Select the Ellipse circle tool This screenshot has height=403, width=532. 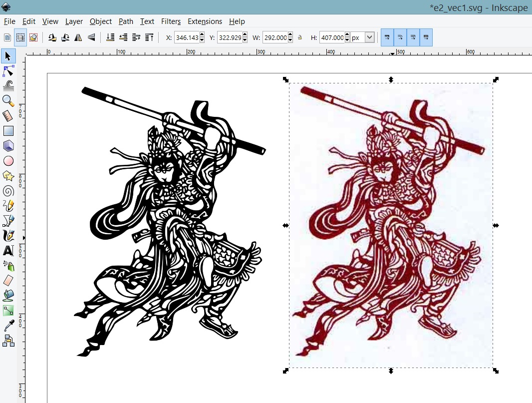(x=8, y=161)
